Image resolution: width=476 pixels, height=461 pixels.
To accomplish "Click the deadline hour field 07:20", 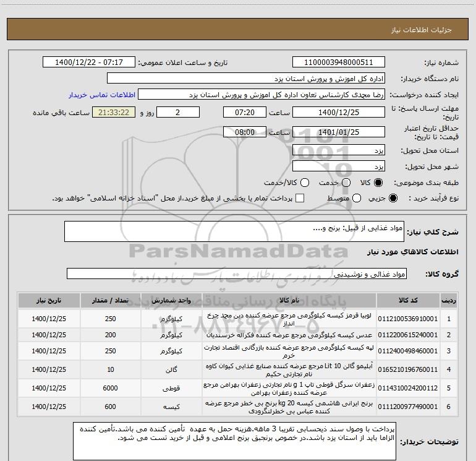I will (x=245, y=112).
